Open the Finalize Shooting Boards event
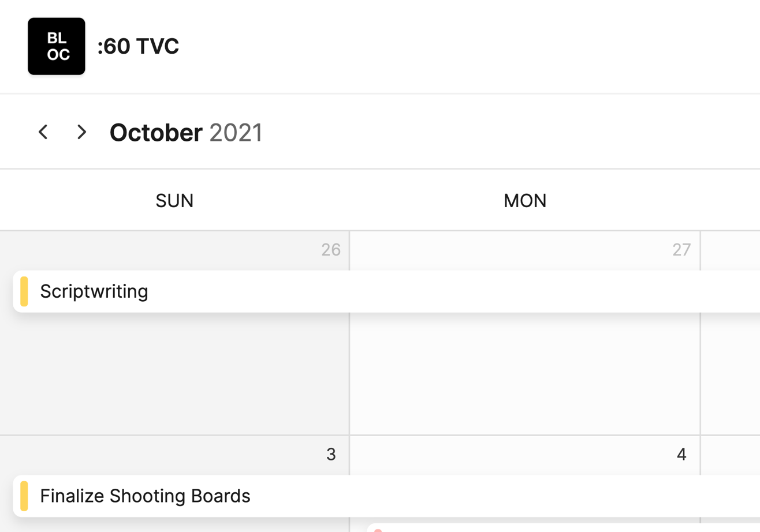760x532 pixels. point(145,496)
